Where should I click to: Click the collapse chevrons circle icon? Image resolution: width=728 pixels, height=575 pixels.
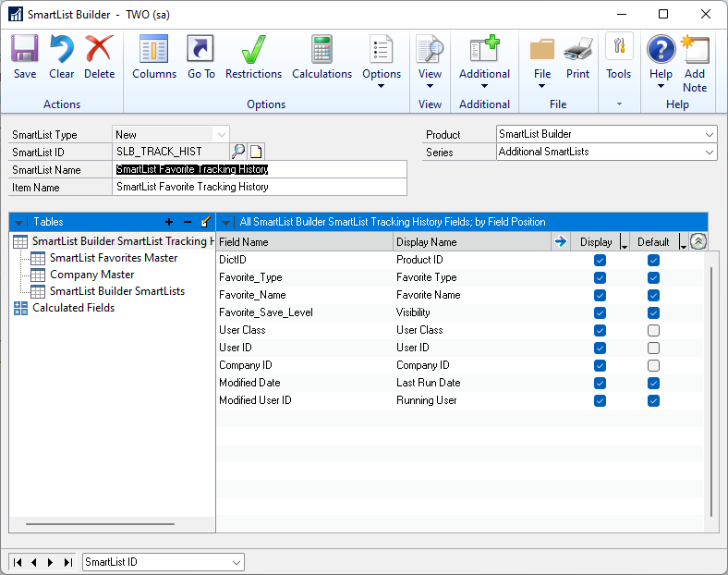(x=698, y=241)
